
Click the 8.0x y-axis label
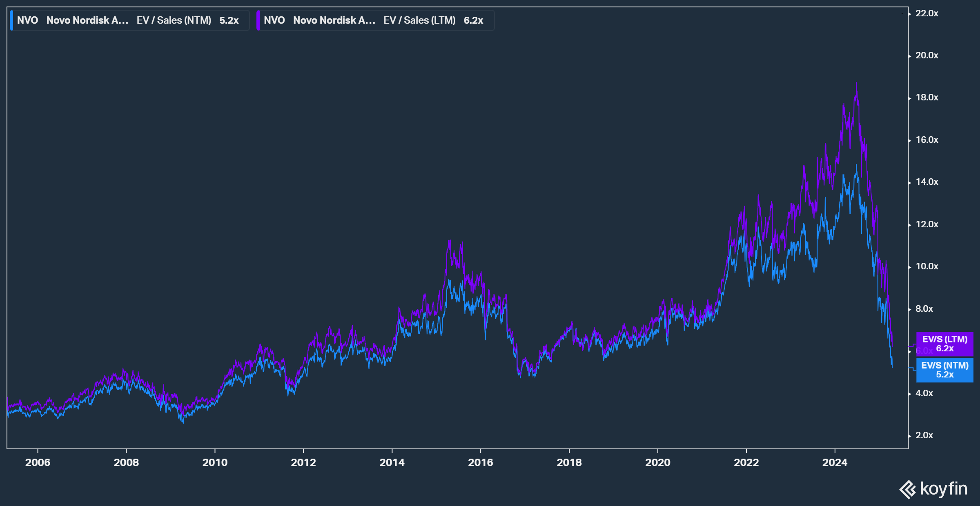click(924, 308)
